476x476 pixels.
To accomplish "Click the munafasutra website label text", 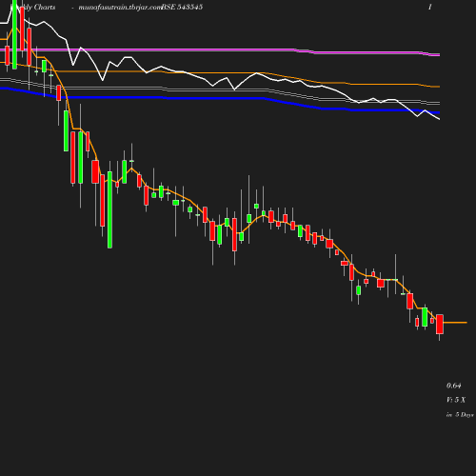I will [x=120, y=8].
